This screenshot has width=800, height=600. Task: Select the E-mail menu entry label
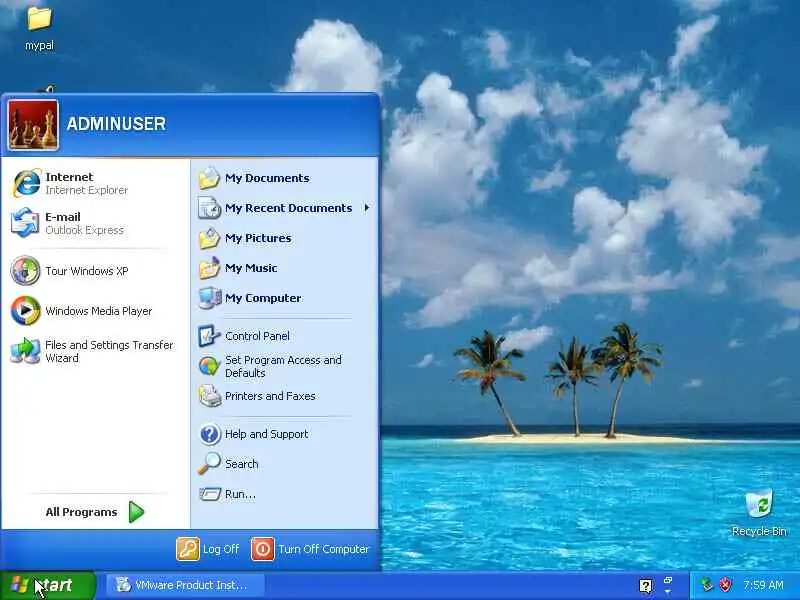63,217
